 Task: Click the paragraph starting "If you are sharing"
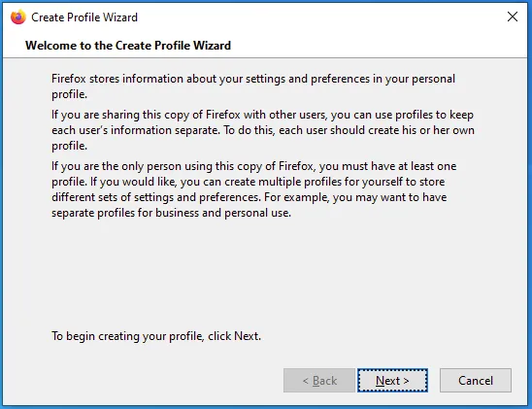tap(263, 130)
